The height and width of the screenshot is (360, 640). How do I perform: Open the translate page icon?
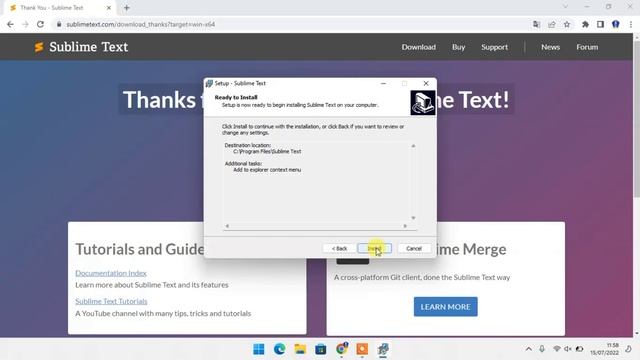tap(536, 24)
